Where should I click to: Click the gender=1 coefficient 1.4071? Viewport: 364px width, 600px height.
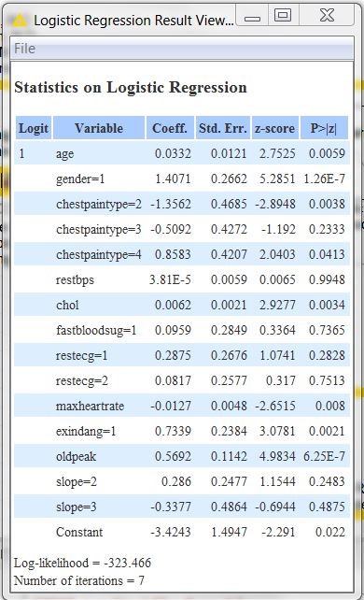173,179
